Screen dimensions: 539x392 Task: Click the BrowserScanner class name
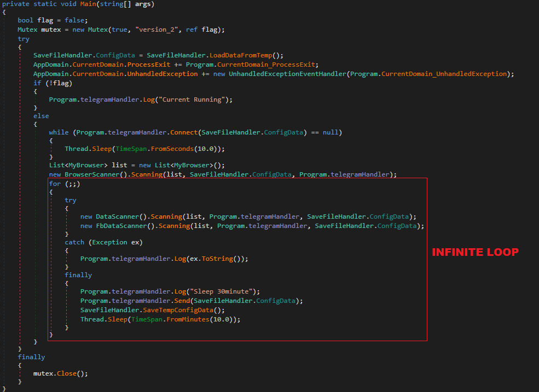[x=92, y=174]
